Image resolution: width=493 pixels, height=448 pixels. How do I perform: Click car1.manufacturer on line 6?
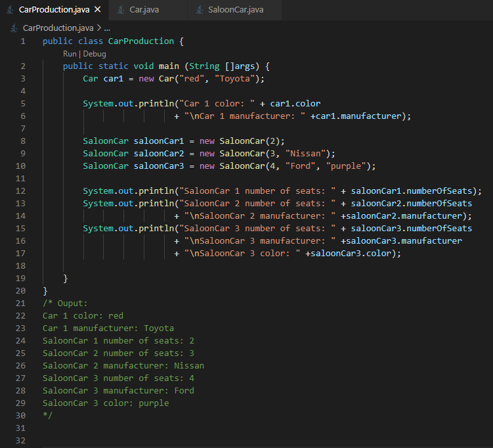[358, 116]
